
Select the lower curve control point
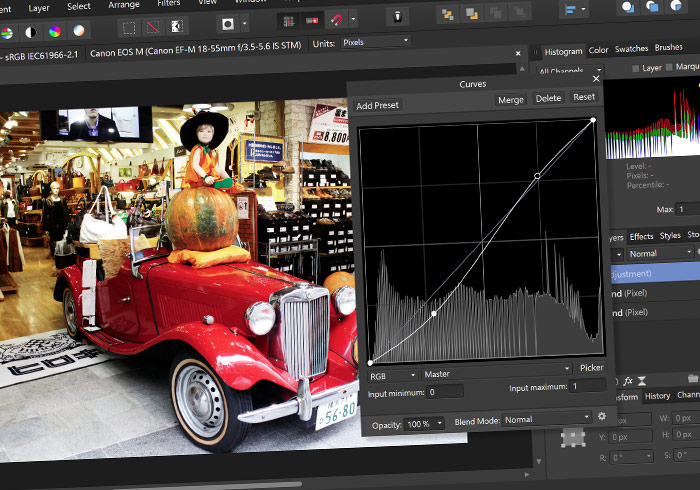coord(434,314)
